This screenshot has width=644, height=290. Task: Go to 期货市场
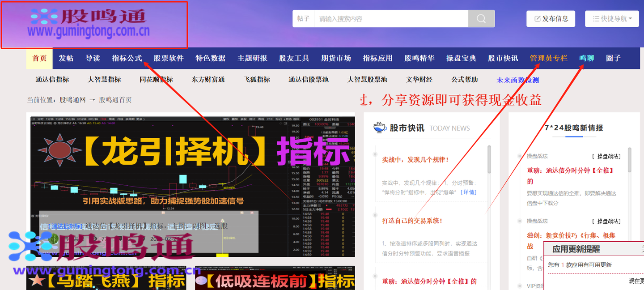click(336, 58)
